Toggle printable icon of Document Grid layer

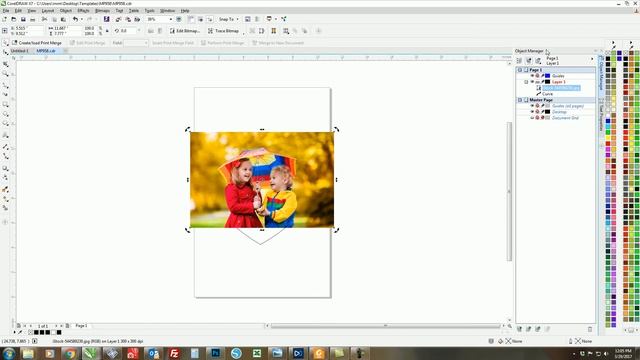pyautogui.click(x=538, y=118)
